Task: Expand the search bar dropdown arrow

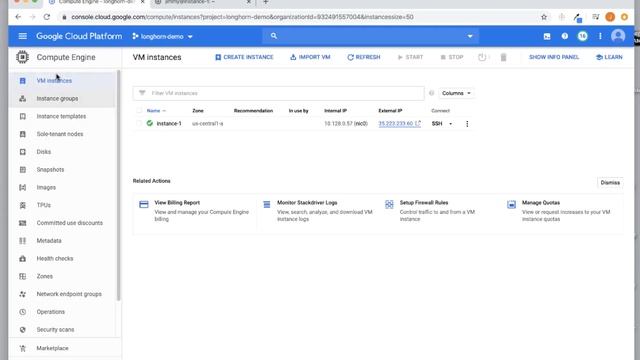Action: click(x=470, y=36)
